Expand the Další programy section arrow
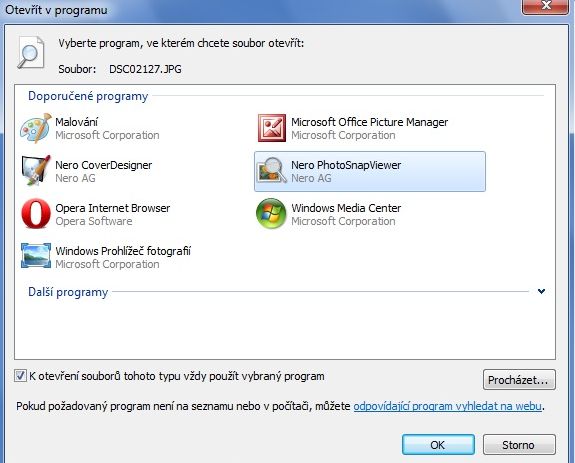This screenshot has width=575, height=463. (x=541, y=291)
